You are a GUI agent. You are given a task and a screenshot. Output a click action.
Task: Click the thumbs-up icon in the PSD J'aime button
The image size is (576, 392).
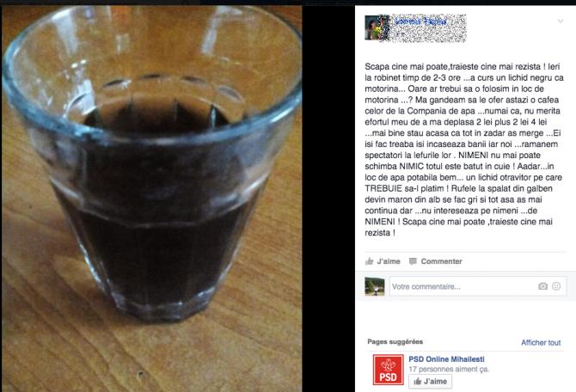(417, 382)
